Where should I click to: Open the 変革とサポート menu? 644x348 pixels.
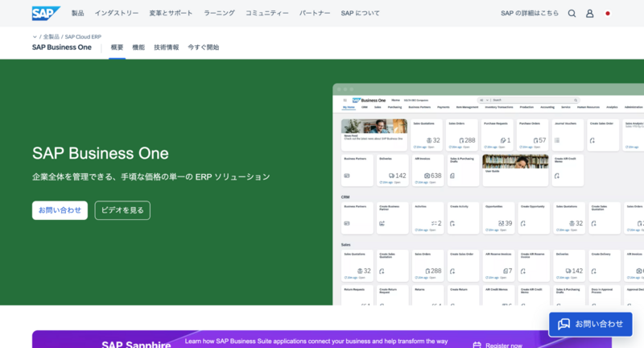coord(171,13)
